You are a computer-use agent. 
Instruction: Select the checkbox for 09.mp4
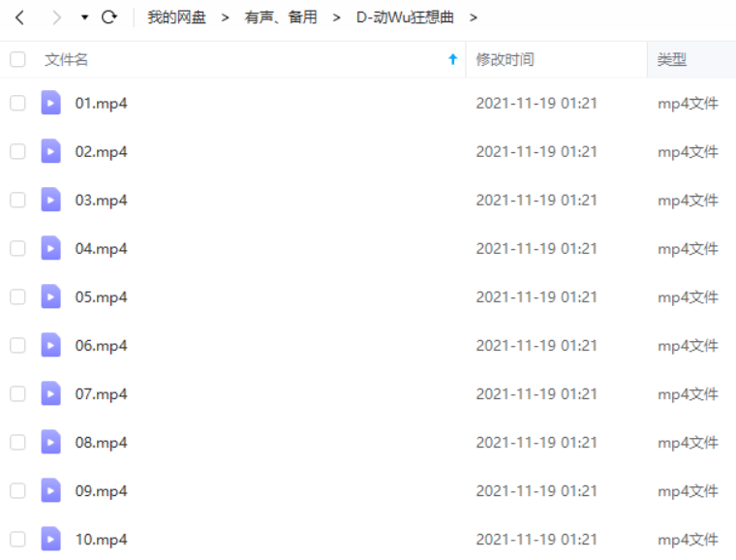tap(17, 491)
